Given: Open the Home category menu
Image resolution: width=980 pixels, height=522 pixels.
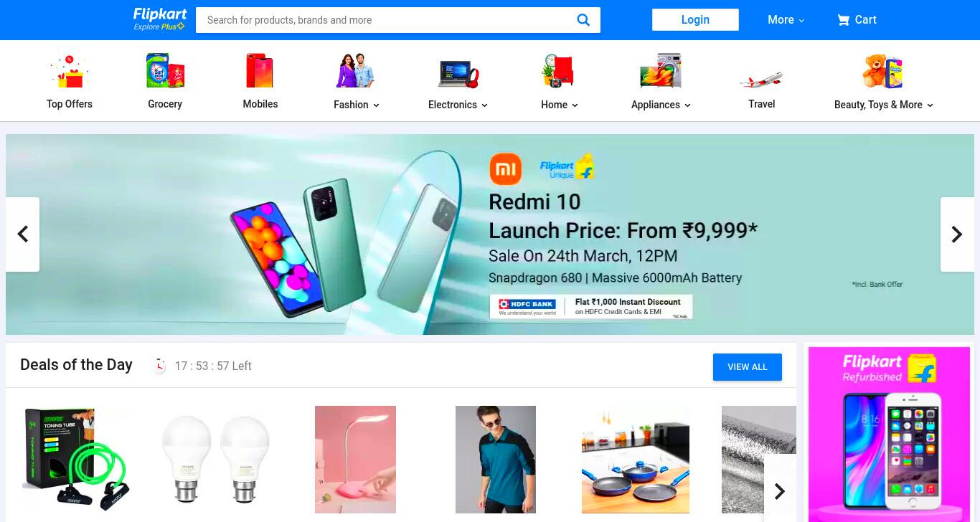Looking at the screenshot, I should pos(560,105).
